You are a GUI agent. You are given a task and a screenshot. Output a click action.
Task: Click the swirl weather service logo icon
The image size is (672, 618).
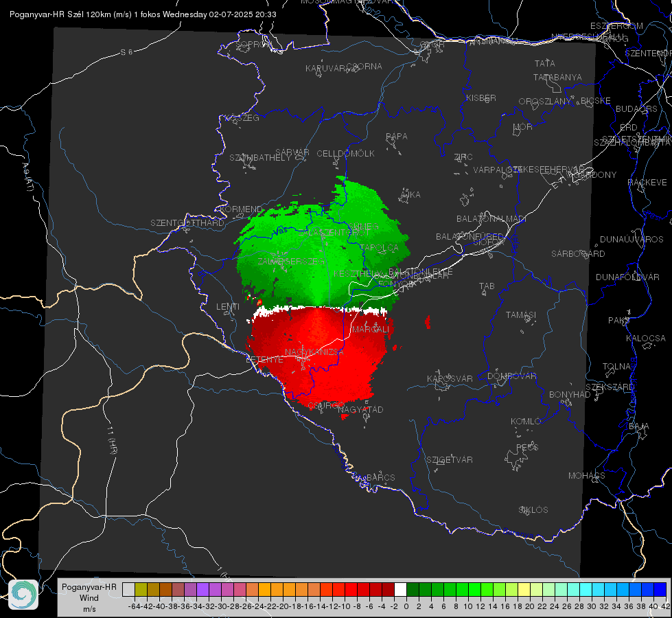(23, 595)
